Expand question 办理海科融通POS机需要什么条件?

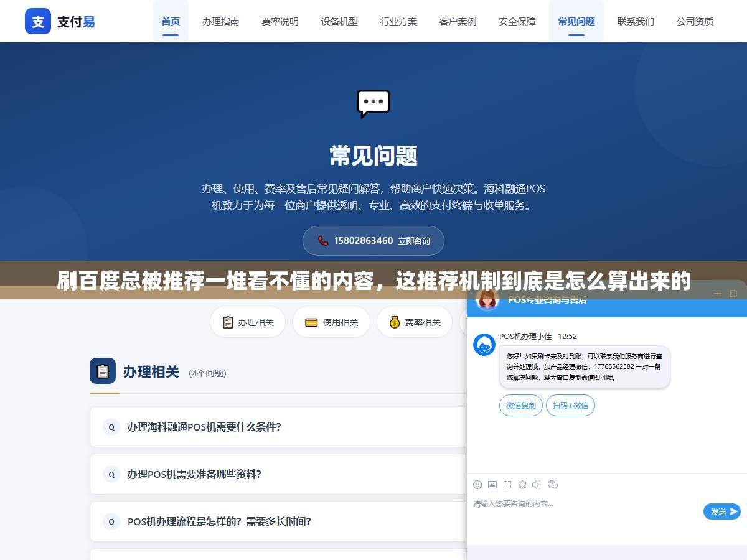[278, 427]
